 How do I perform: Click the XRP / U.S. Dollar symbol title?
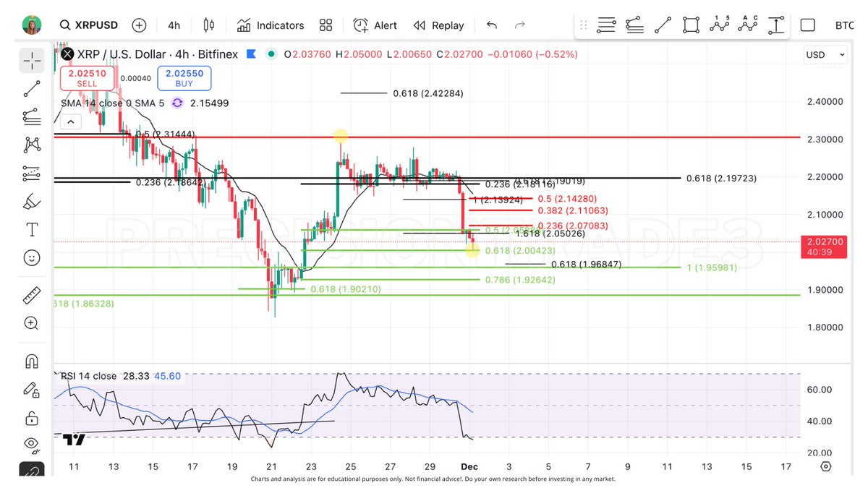(x=158, y=54)
